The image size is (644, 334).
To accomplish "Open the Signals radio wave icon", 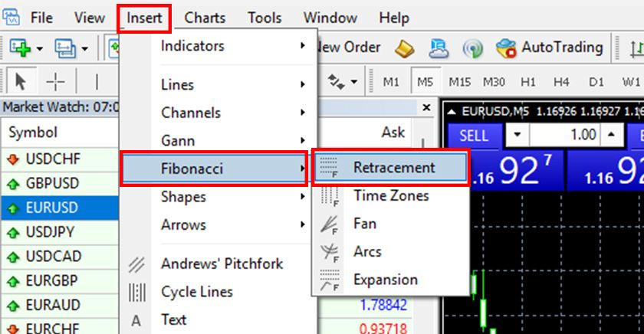I will [x=473, y=47].
